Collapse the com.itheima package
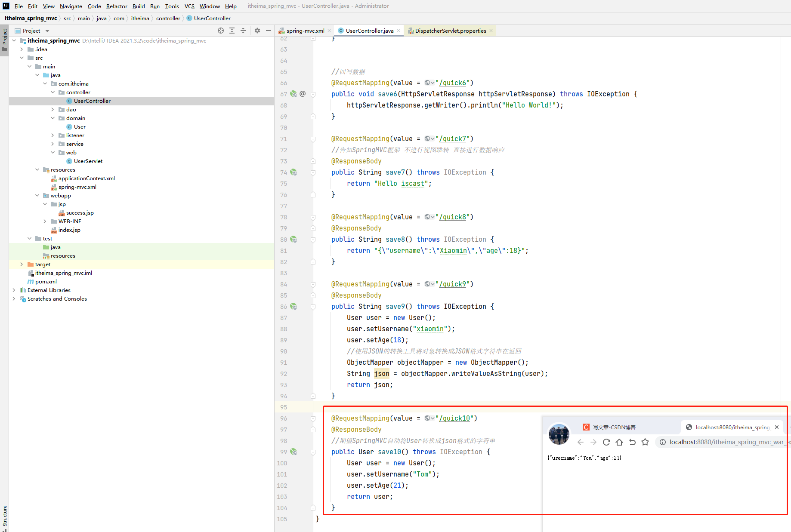This screenshot has height=532, width=791. (45, 83)
